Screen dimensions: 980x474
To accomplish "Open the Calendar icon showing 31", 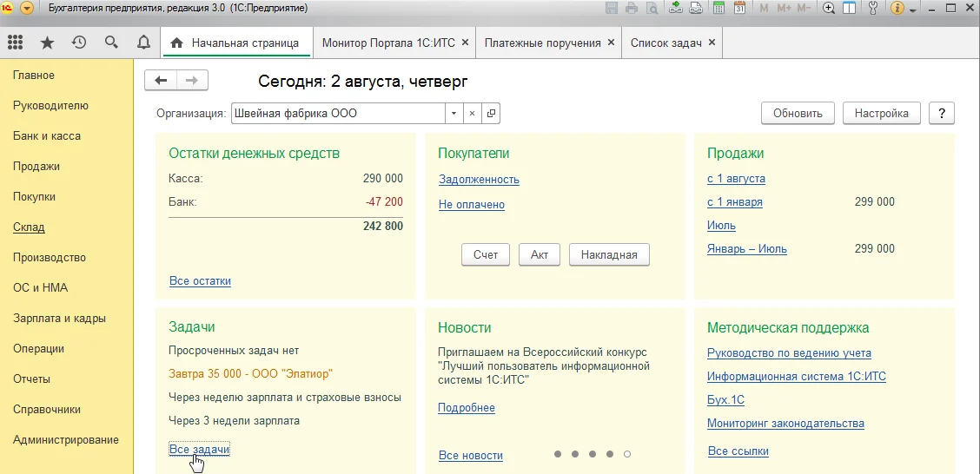I will pyautogui.click(x=739, y=8).
